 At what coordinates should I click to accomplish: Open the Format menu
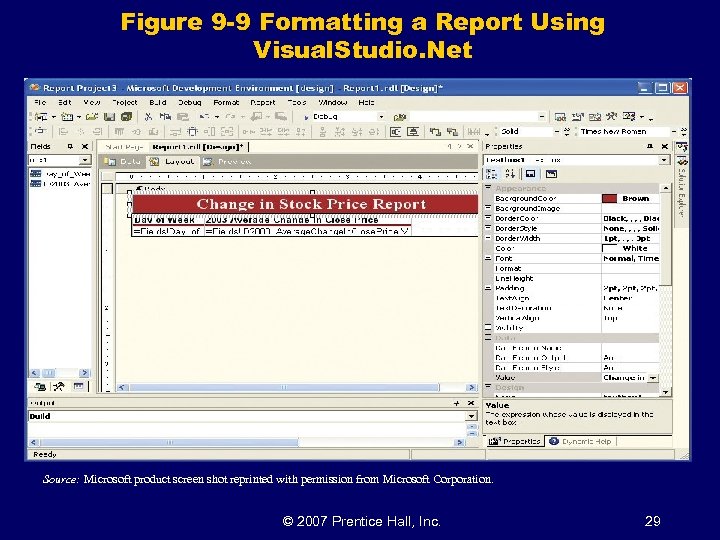[x=226, y=102]
